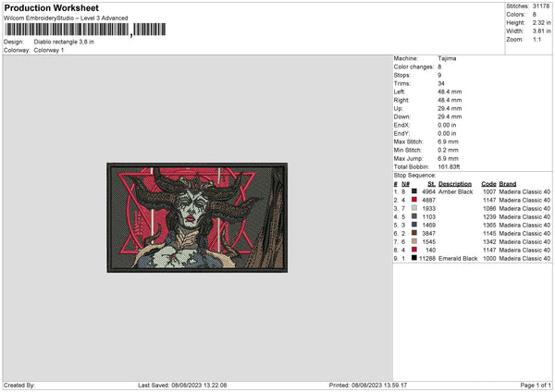Click the Diablo embroidery design preview image
The width and height of the screenshot is (555, 392).
(197, 217)
